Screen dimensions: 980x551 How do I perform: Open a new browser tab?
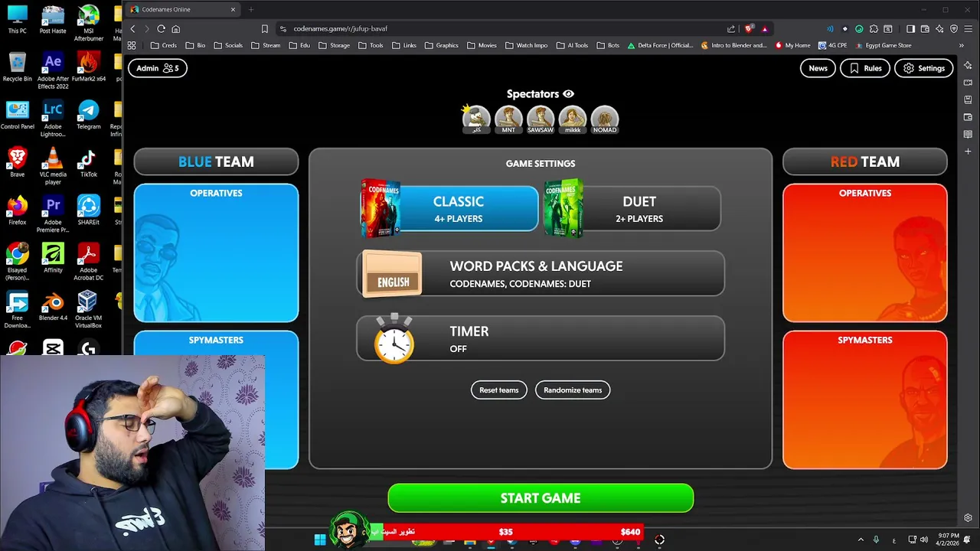pyautogui.click(x=251, y=9)
